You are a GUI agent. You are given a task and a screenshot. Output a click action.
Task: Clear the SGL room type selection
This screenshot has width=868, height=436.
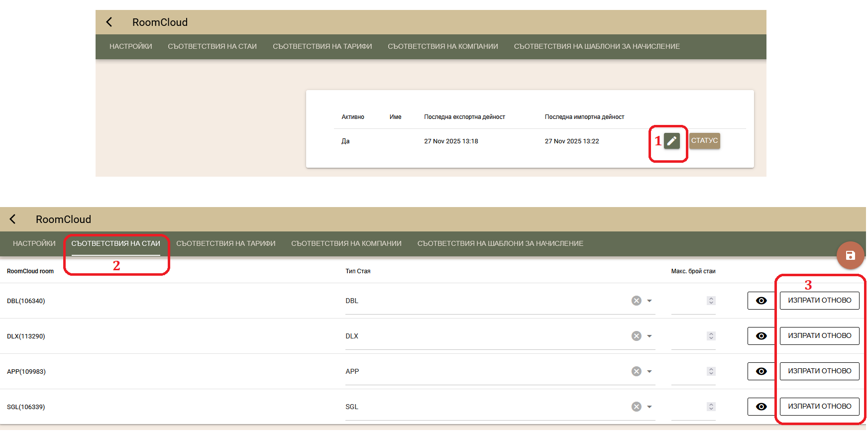[x=636, y=407]
